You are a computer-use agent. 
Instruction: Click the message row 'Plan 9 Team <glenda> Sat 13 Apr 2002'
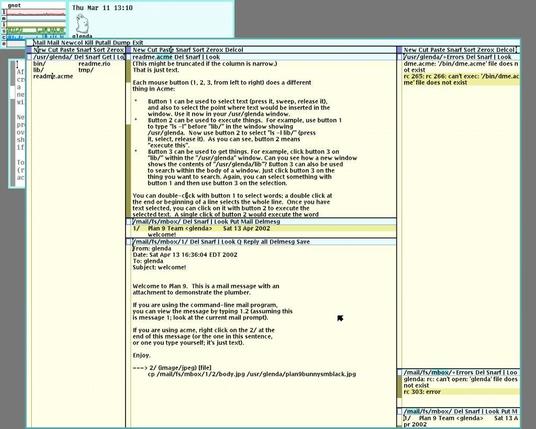click(x=263, y=228)
